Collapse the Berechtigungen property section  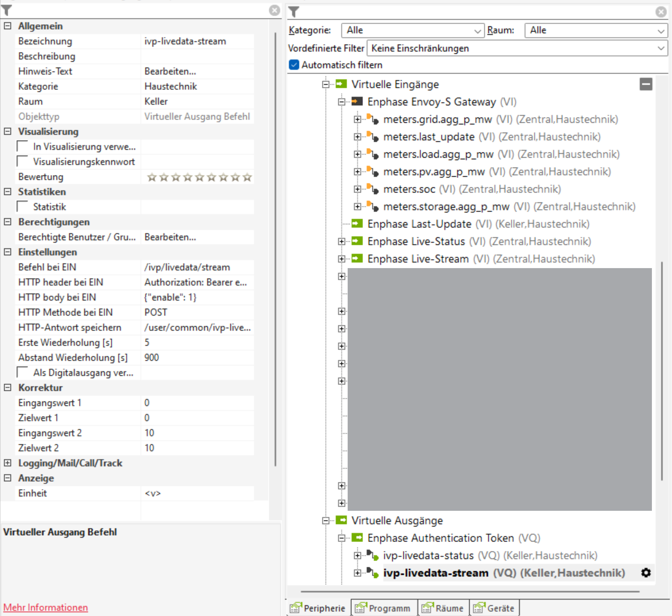point(7,222)
